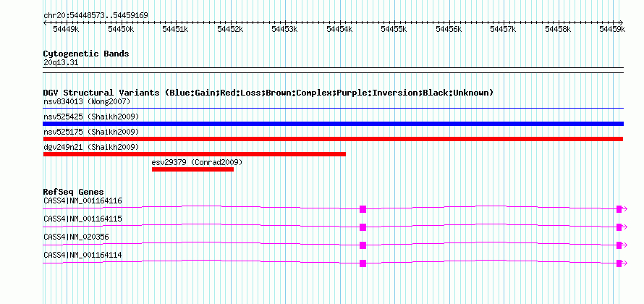This screenshot has height=304, width=644.
Task: Click the chr20:54448573..54459169 region label
Action: (96, 15)
